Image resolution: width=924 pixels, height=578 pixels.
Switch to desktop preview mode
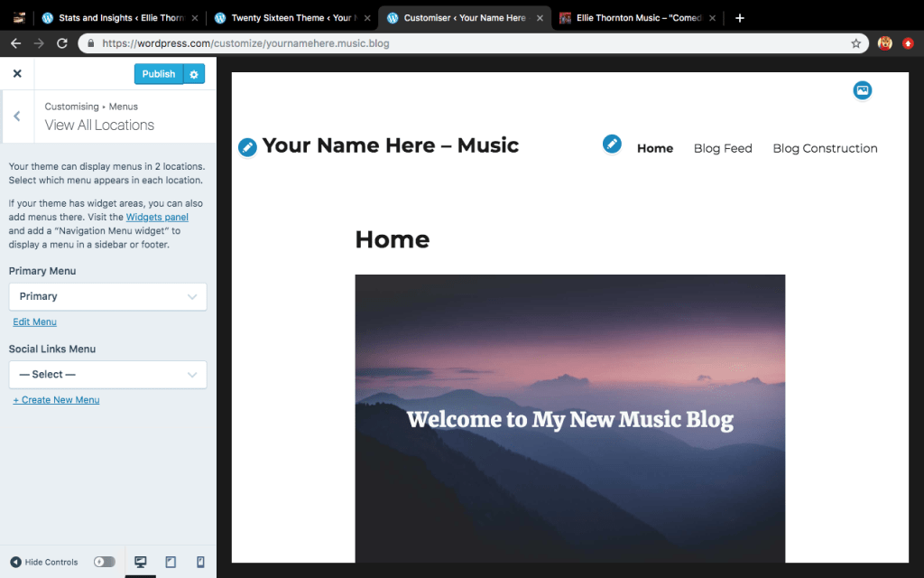pyautogui.click(x=141, y=562)
